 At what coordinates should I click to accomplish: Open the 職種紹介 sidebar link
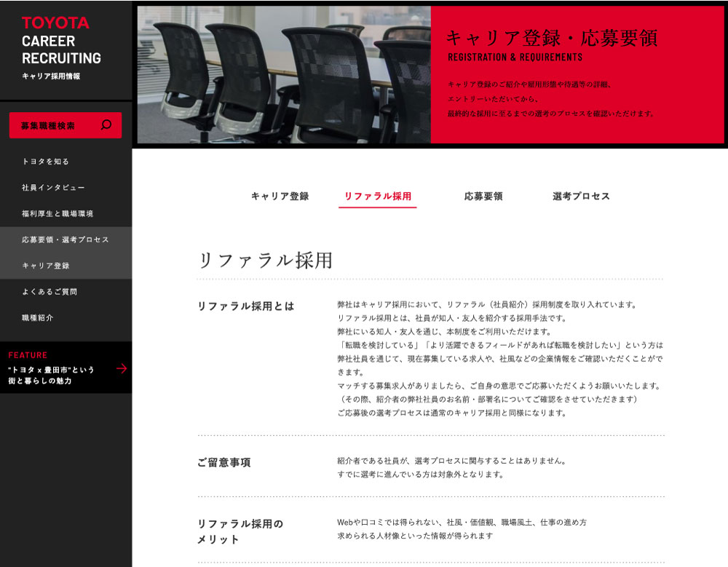click(36, 317)
